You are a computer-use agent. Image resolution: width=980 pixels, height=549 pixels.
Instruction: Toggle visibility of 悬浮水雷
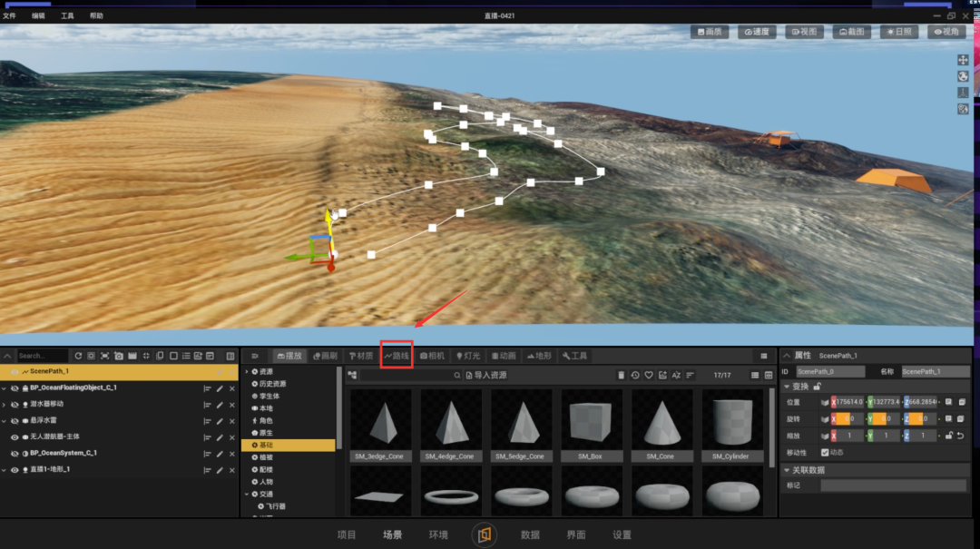(x=15, y=421)
